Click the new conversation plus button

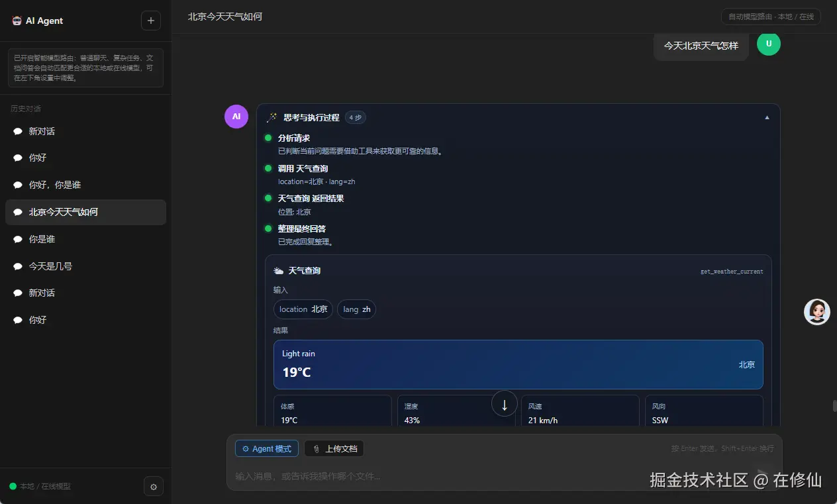[x=151, y=21]
